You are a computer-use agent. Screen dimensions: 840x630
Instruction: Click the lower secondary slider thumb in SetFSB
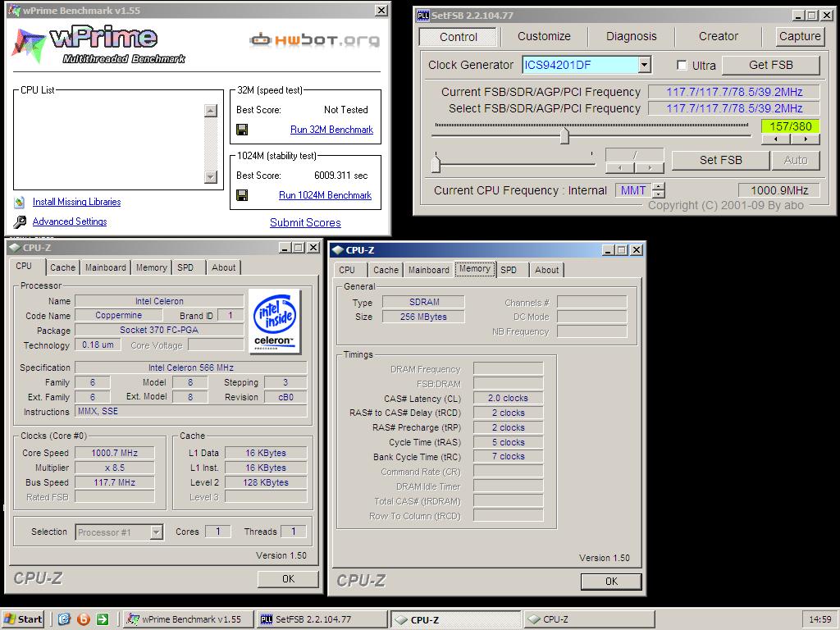[436, 162]
